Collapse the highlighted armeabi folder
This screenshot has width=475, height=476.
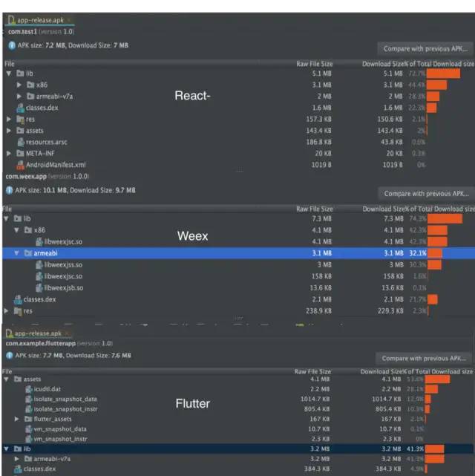16,253
